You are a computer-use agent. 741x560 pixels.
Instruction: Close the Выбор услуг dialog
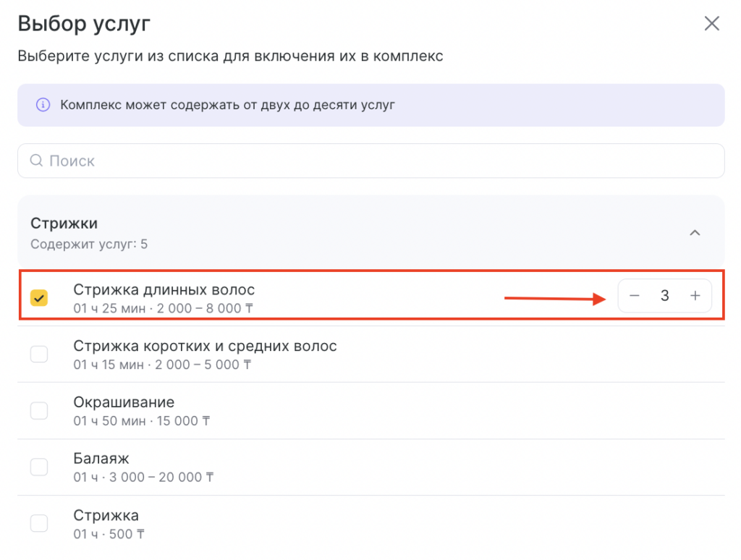[x=712, y=24]
